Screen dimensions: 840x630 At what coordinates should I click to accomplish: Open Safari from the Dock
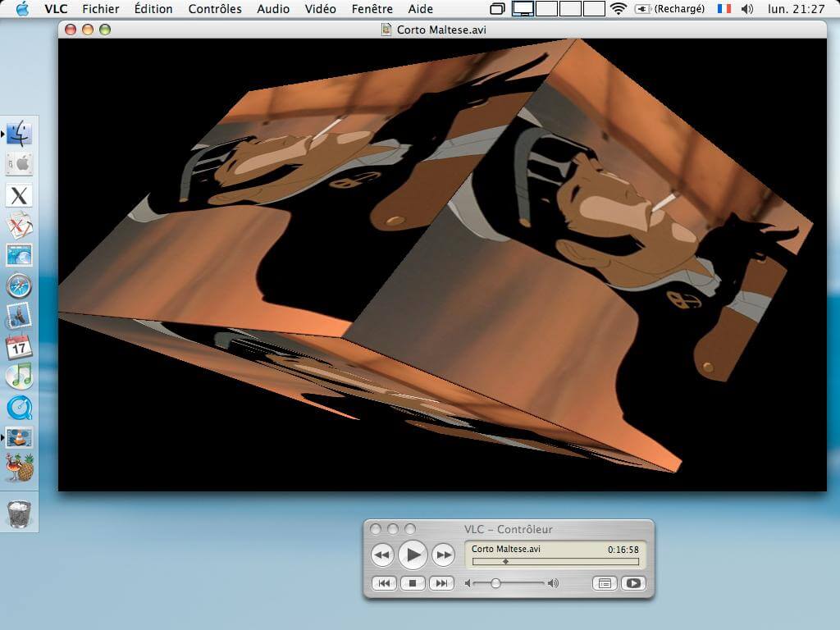(18, 286)
